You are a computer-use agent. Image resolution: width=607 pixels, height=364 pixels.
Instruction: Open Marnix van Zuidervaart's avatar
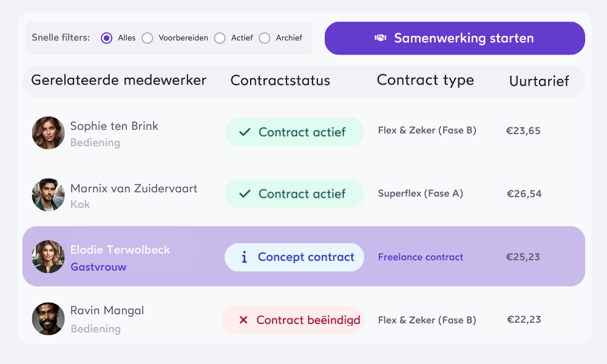tap(49, 195)
